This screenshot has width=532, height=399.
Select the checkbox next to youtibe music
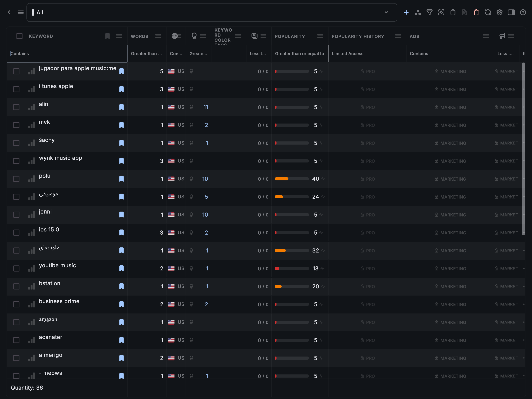16,269
